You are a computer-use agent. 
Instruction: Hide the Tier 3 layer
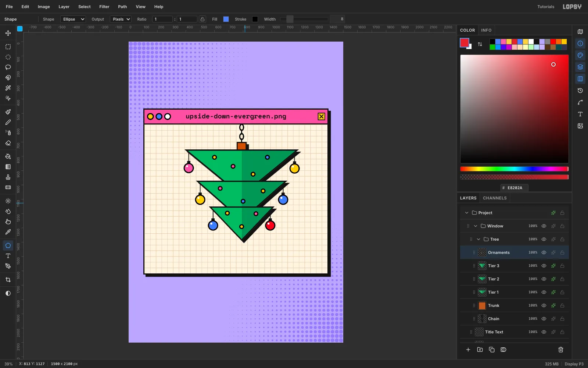(544, 266)
